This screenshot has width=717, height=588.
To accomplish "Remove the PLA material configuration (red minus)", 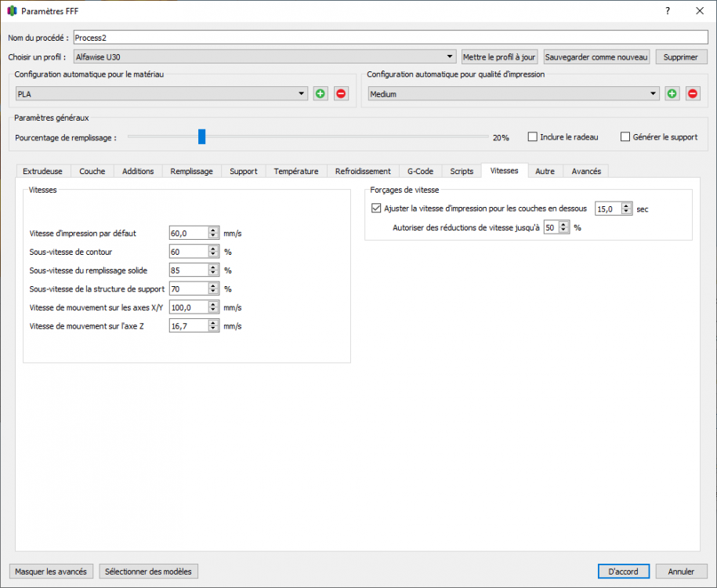I will pos(341,94).
